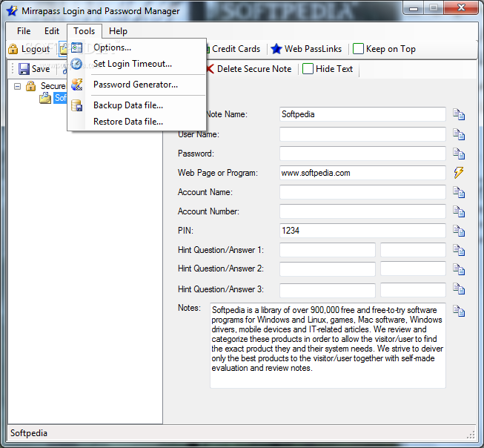Focus the Hint Answer 1 field
Screen dimensions: 484x448
tap(413, 250)
